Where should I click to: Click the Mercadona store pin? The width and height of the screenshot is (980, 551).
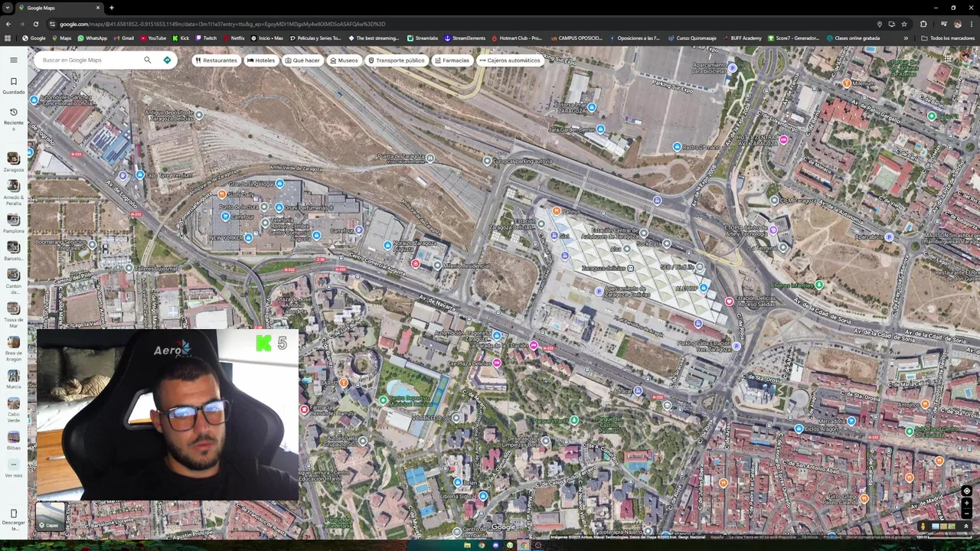pyautogui.click(x=851, y=421)
